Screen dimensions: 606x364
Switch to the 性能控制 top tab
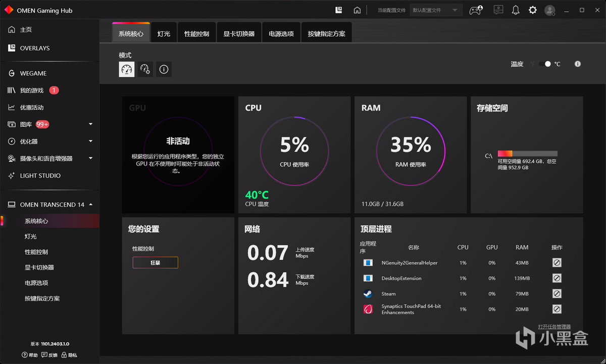click(x=196, y=34)
